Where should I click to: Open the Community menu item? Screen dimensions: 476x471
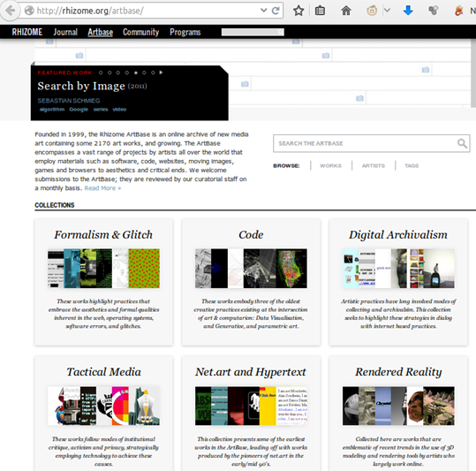coord(141,32)
